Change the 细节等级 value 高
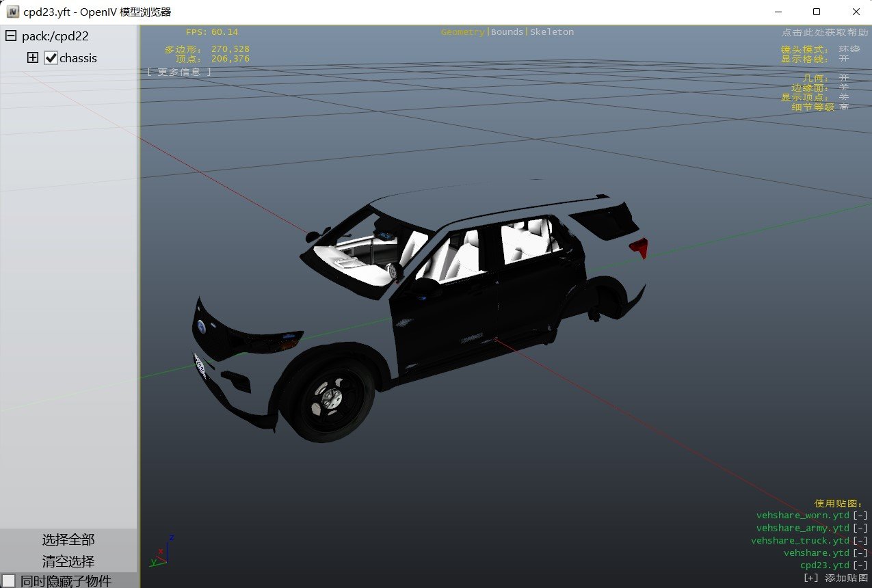The image size is (872, 588). click(844, 107)
